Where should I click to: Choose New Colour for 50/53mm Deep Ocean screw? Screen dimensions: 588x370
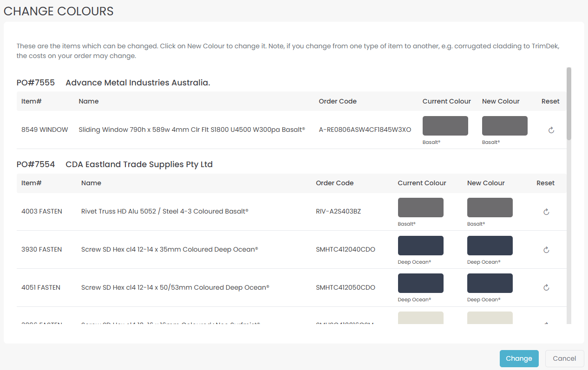490,283
